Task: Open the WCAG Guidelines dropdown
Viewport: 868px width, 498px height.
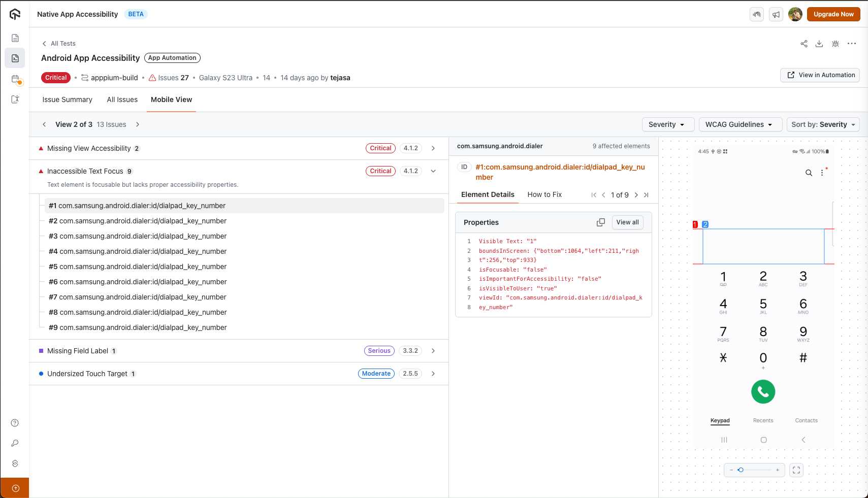Action: click(740, 124)
